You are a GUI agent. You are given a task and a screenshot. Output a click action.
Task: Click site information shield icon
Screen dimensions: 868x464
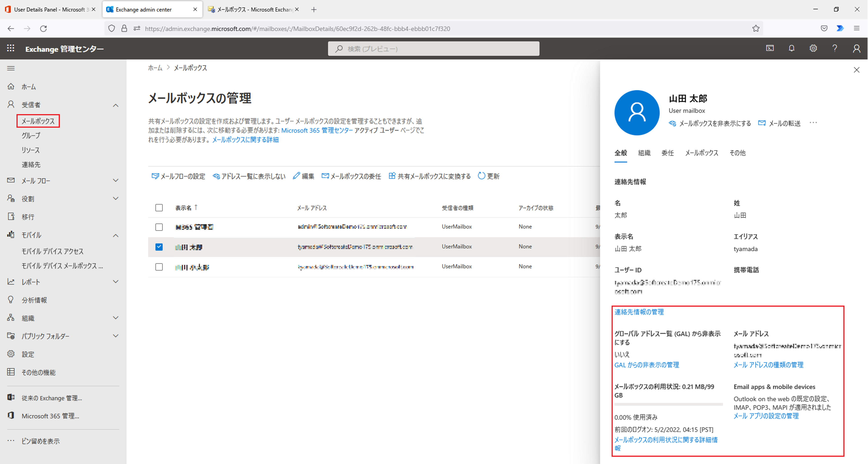click(x=112, y=29)
